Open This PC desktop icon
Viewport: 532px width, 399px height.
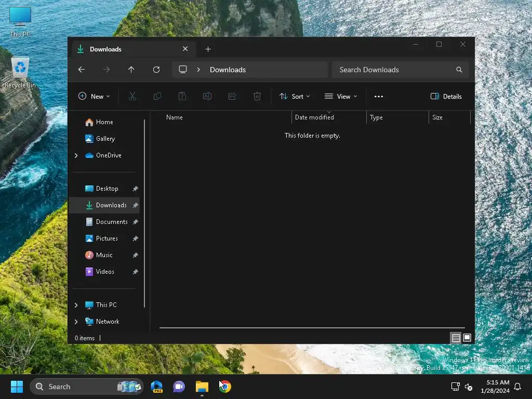[x=20, y=21]
